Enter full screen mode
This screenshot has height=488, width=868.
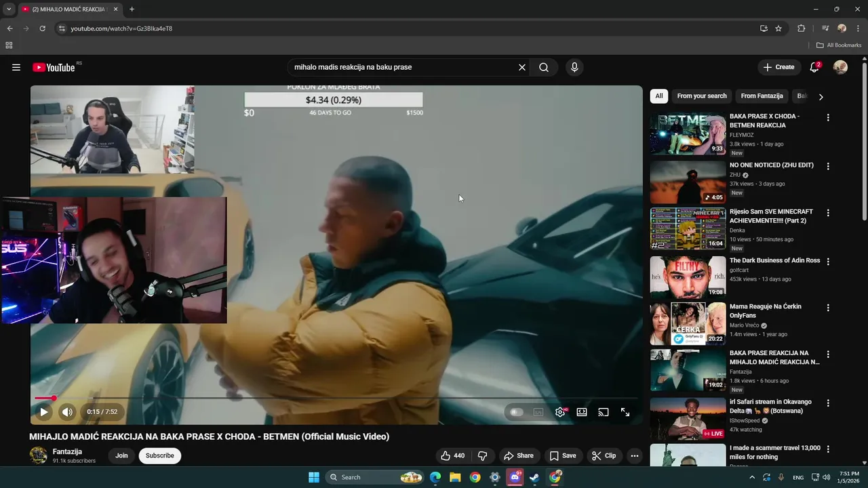point(625,412)
